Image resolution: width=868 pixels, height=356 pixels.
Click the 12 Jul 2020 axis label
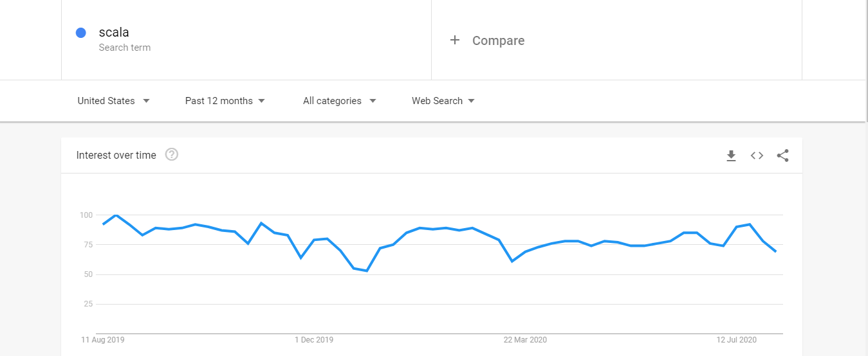(x=737, y=339)
